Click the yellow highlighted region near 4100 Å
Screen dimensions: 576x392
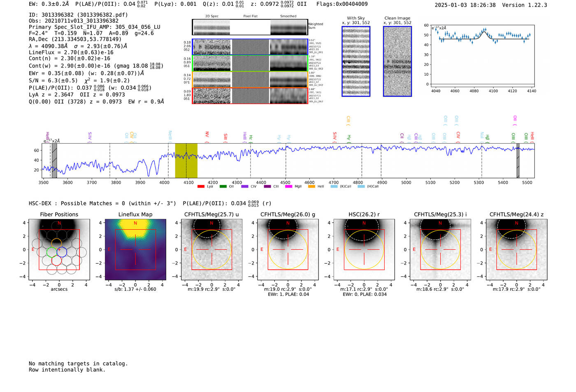pos(186,160)
